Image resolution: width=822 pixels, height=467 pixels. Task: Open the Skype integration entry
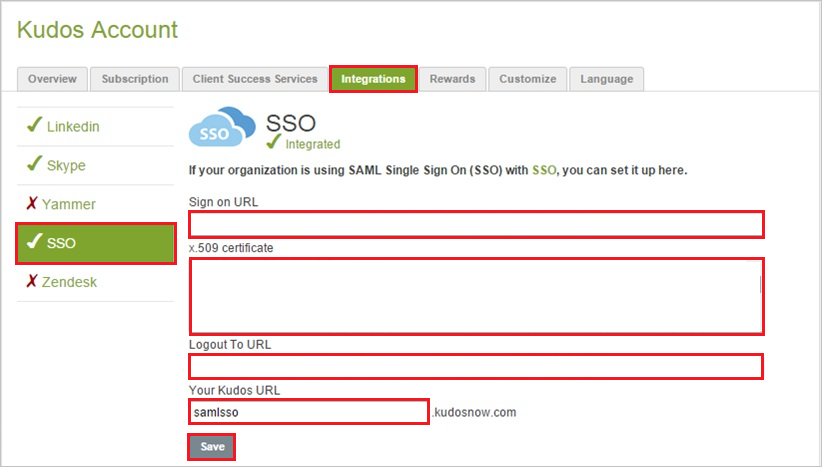tap(95, 165)
